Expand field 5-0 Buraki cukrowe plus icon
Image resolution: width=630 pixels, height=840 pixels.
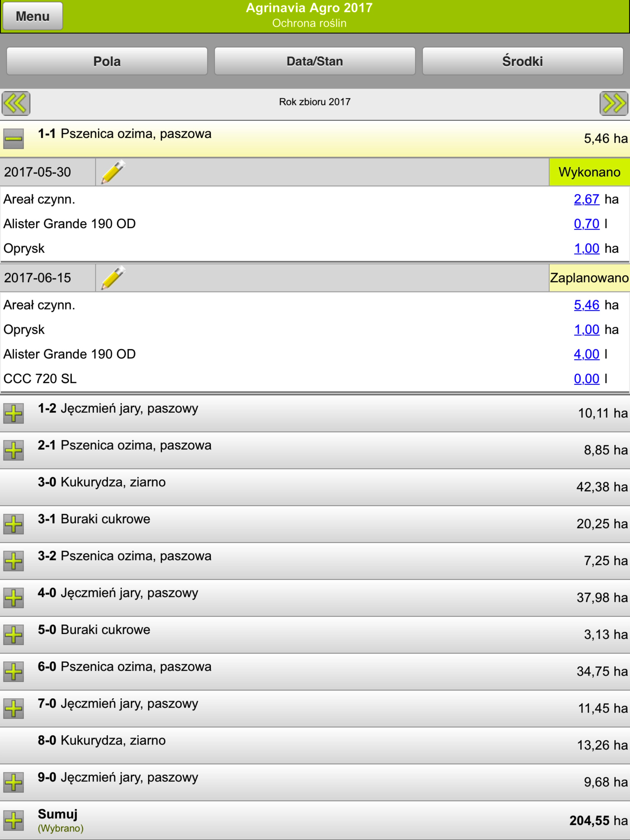[x=14, y=635]
